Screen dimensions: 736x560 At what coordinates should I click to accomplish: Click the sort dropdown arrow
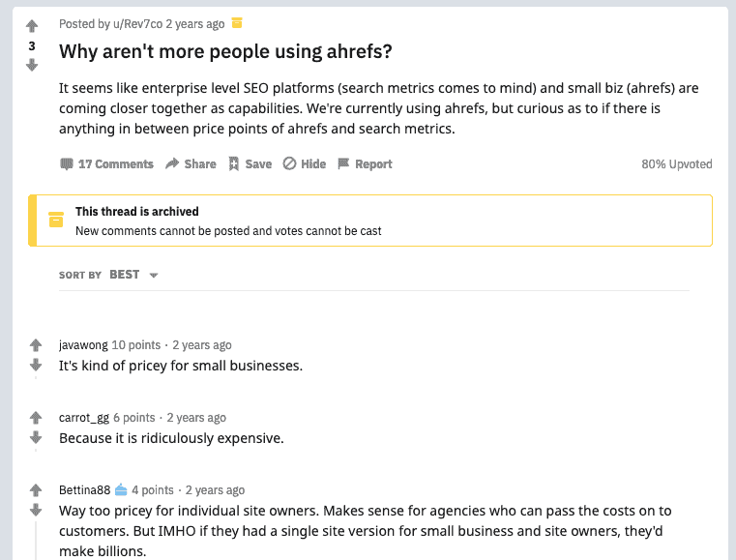[154, 275]
